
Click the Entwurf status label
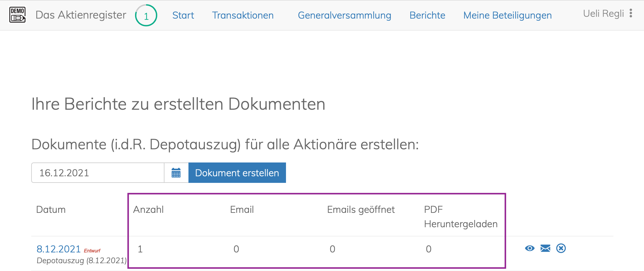pos(92,251)
